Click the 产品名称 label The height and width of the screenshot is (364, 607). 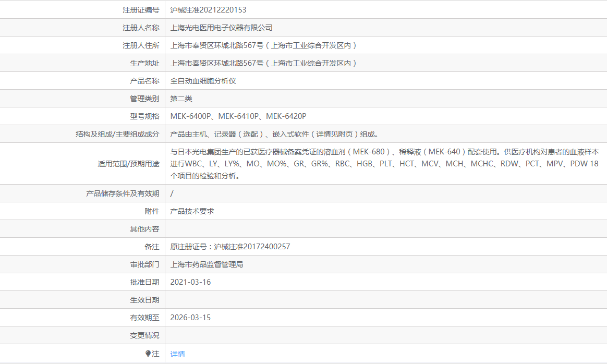[x=145, y=81]
